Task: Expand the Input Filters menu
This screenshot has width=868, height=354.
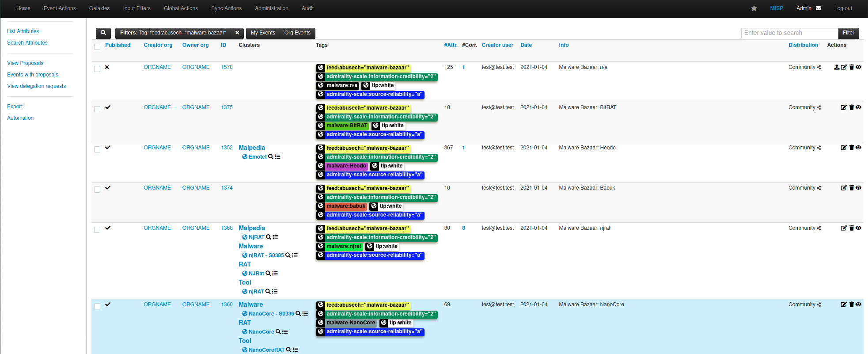Action: tap(137, 8)
